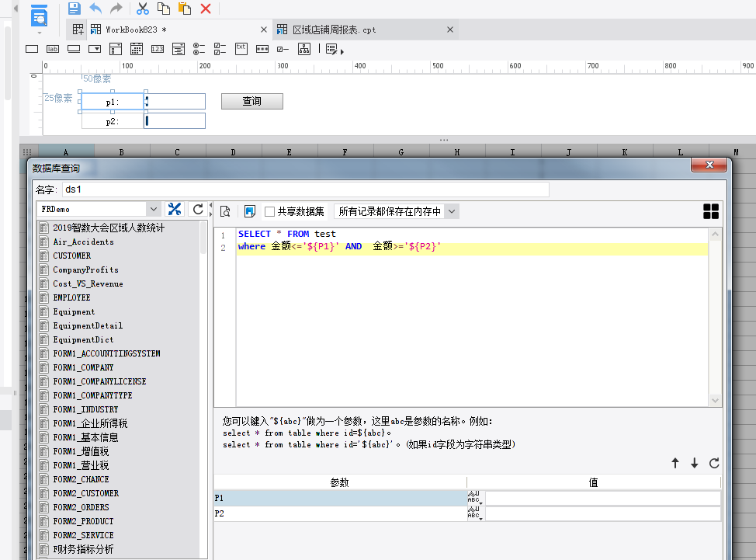This screenshot has height=560, width=756.
Task: Select the CUSTOMER table in the list
Action: pos(71,256)
